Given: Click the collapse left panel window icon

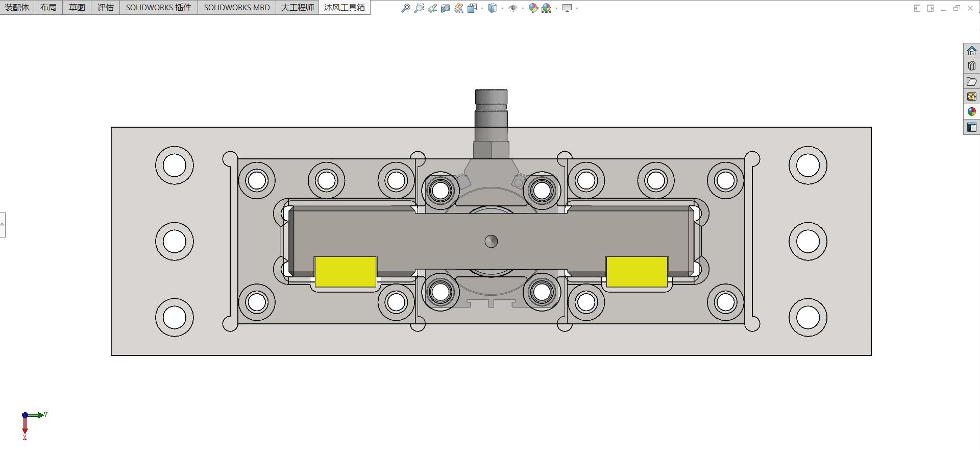Looking at the screenshot, I should (917, 8).
